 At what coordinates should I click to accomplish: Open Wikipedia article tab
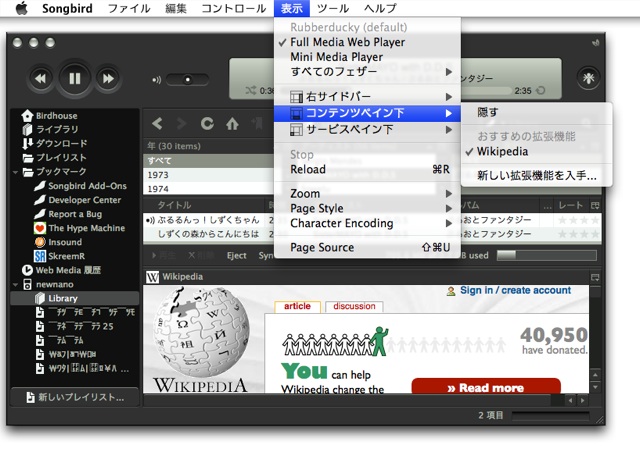pyautogui.click(x=298, y=306)
